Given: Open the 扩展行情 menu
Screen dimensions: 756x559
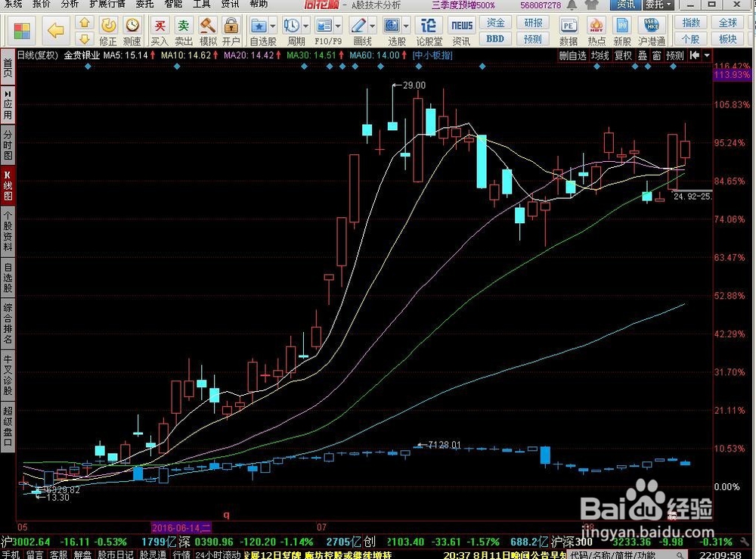Looking at the screenshot, I should tap(107, 4).
